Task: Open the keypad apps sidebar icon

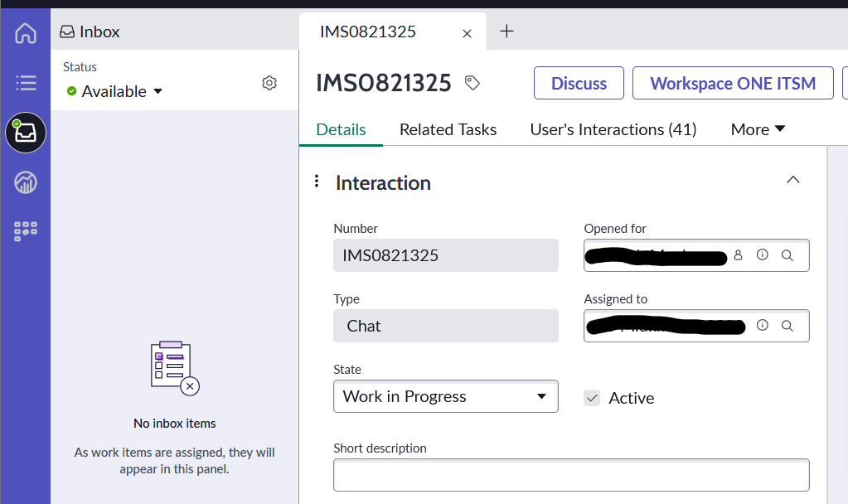Action: [x=26, y=231]
